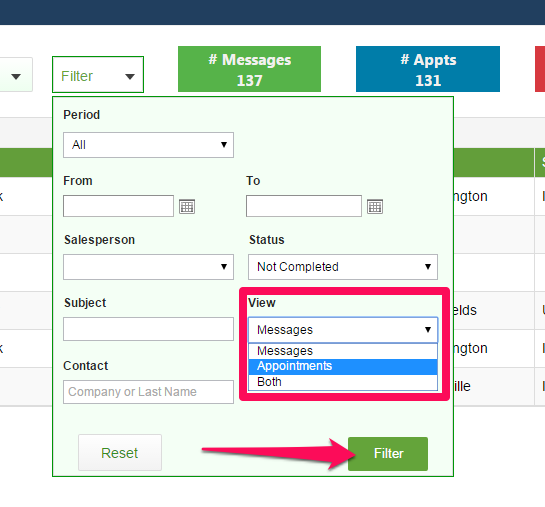This screenshot has height=507, width=545.
Task: Click the # Appts 131 tile
Action: tap(428, 69)
